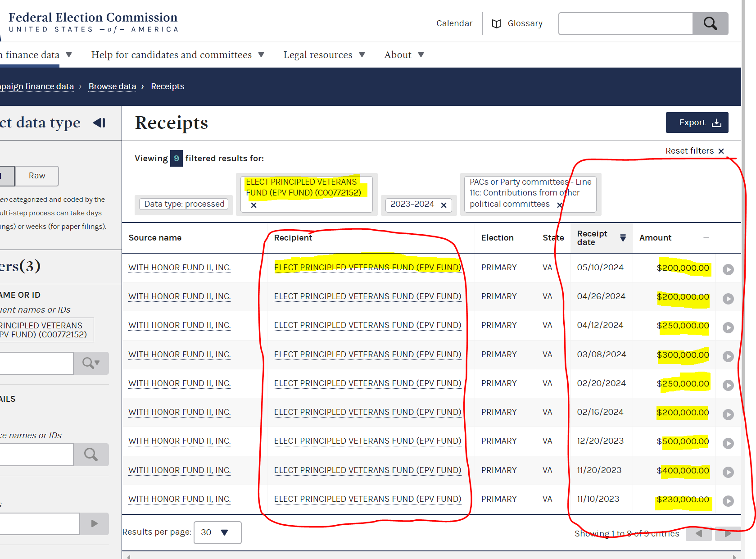Remove the EPV FUND committee filter tag
The image size is (756, 559).
[254, 205]
